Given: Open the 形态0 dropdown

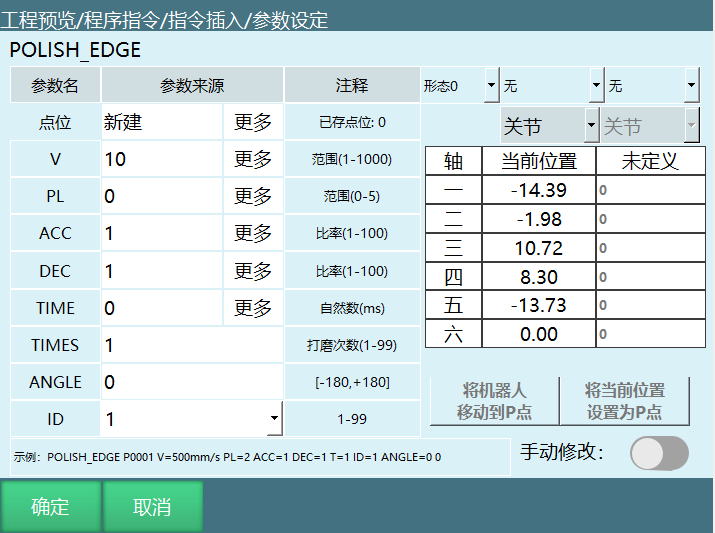Looking at the screenshot, I should 460,86.
